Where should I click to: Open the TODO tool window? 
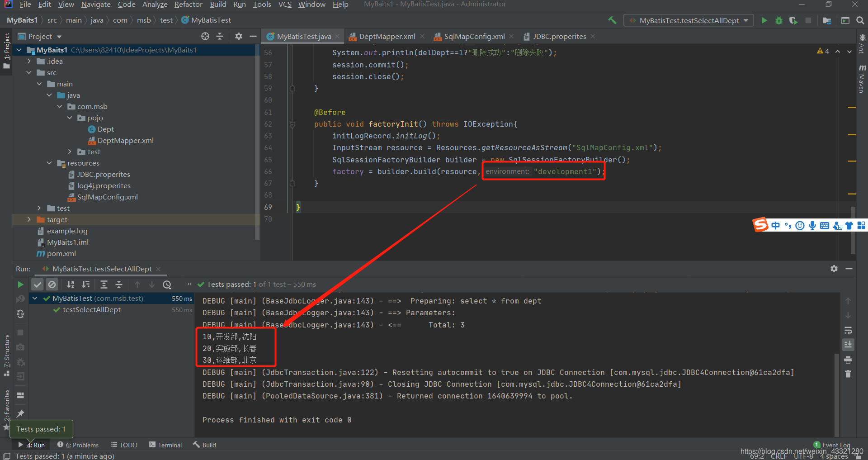click(x=124, y=445)
